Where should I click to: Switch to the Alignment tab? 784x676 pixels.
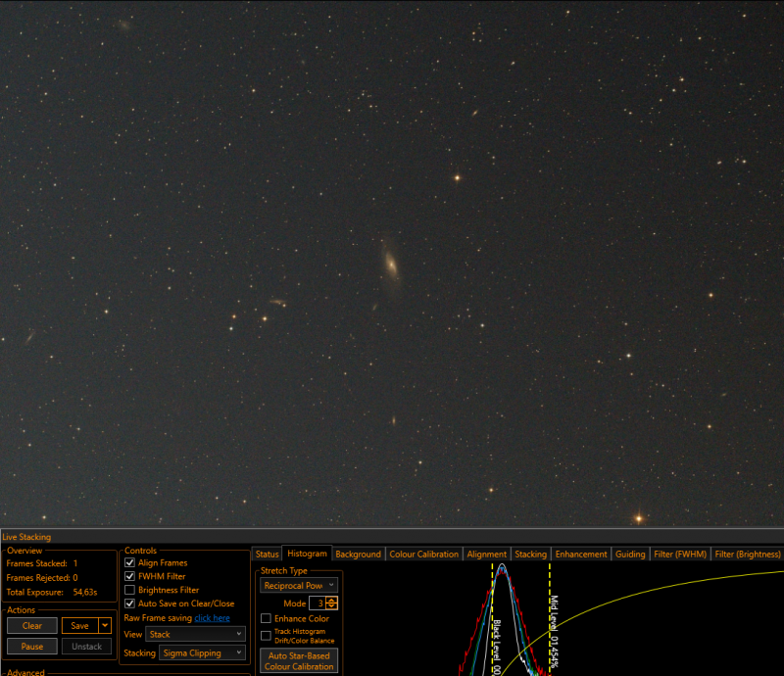486,554
